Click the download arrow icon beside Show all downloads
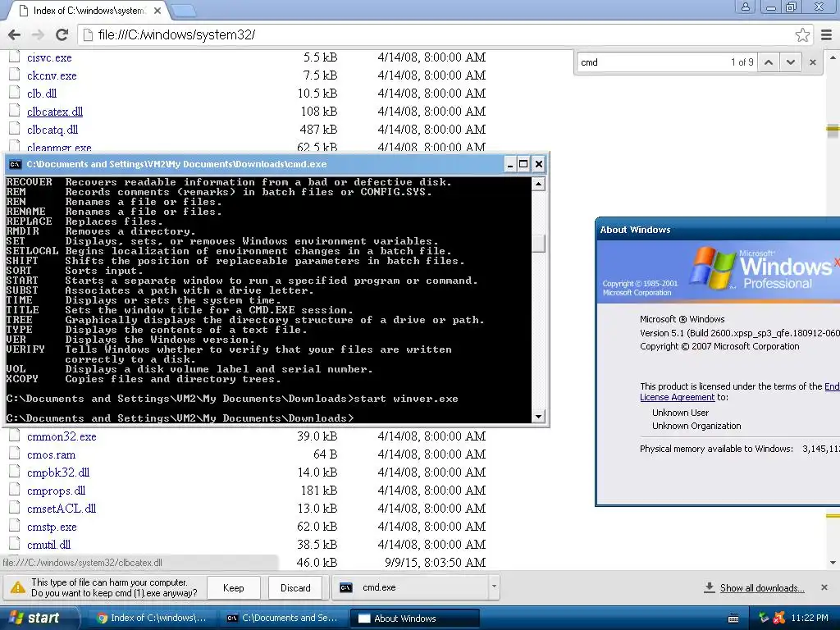 pyautogui.click(x=710, y=587)
